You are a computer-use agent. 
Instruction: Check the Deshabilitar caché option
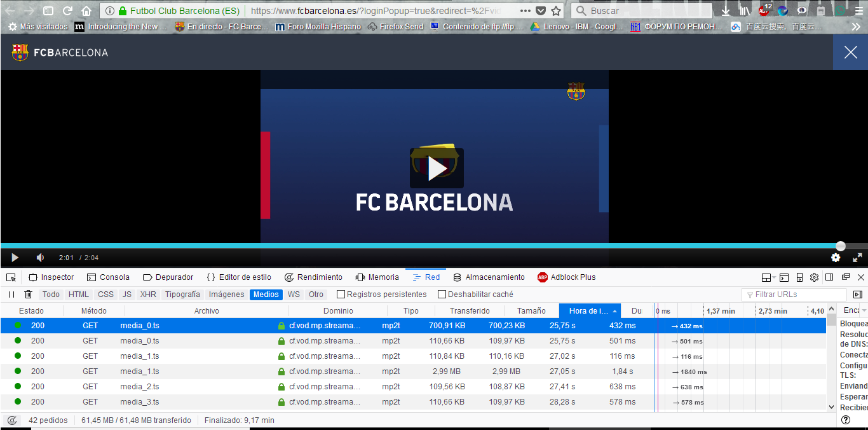coord(442,295)
